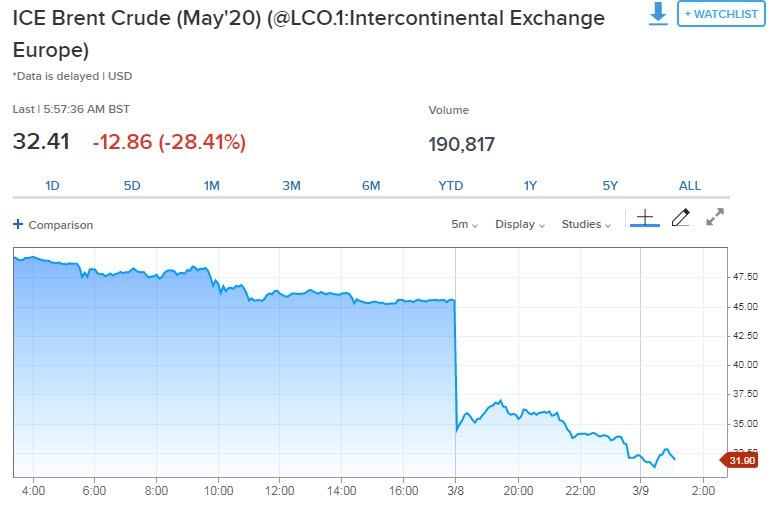Switch to 5D time range
Screen dimensions: 774x514
[132, 185]
